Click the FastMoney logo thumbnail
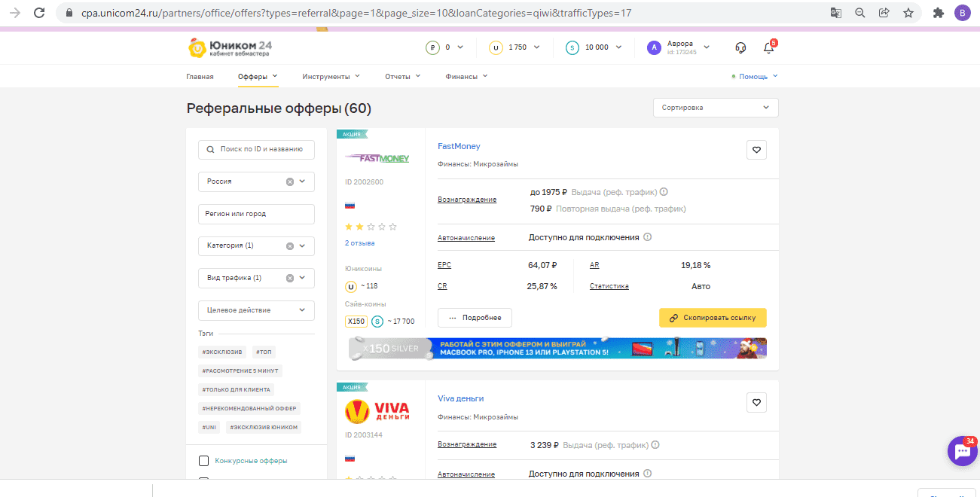The width and height of the screenshot is (980, 497). point(377,158)
